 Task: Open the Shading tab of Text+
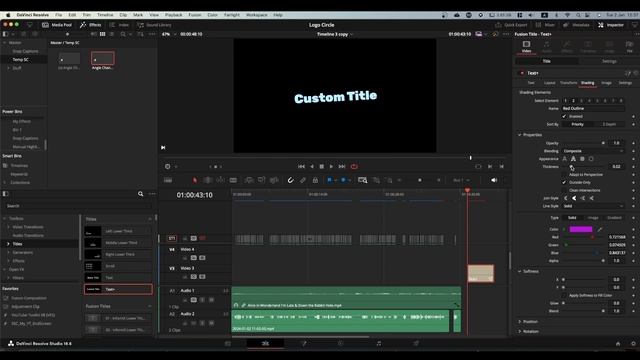pyautogui.click(x=587, y=83)
